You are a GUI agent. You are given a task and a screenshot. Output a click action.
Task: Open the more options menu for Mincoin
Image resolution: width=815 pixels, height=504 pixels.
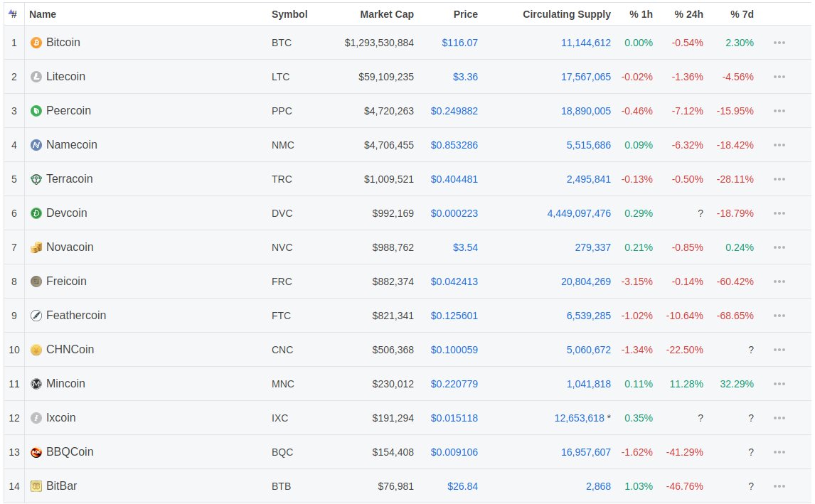pyautogui.click(x=779, y=384)
